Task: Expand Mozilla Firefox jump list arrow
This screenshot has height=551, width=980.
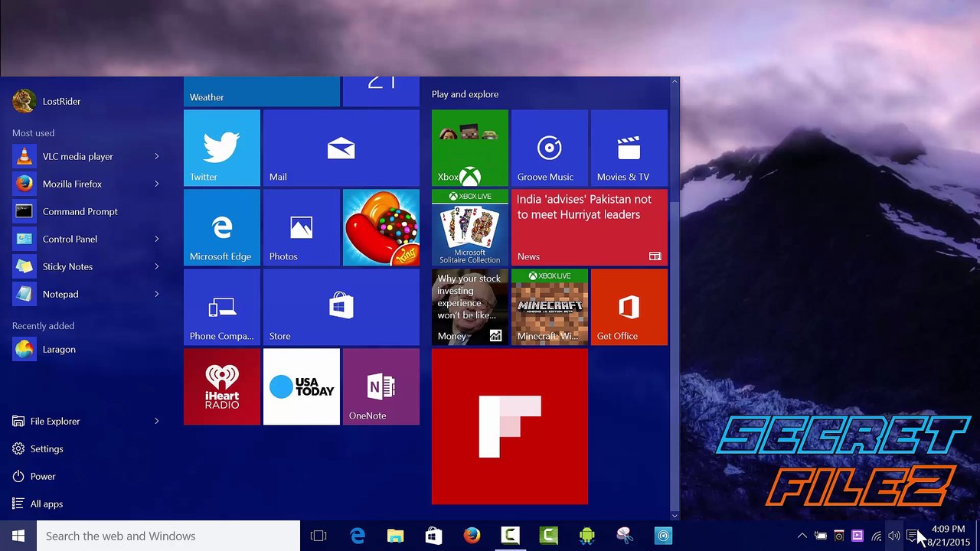Action: [157, 184]
